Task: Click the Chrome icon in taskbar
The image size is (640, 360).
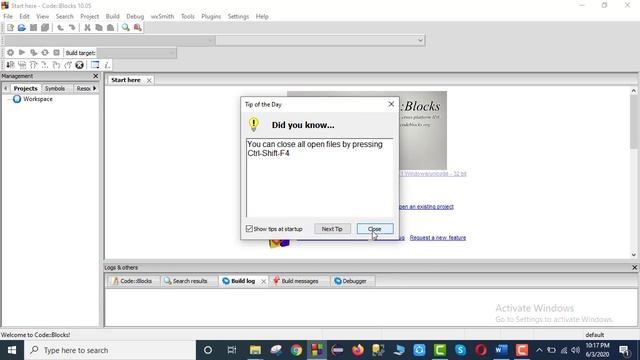Action: 296,350
